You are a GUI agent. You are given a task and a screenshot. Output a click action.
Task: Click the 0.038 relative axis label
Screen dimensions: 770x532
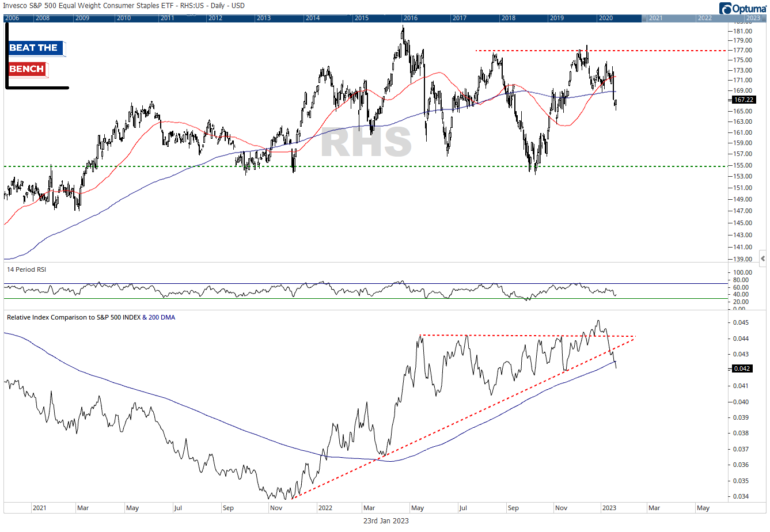click(741, 433)
